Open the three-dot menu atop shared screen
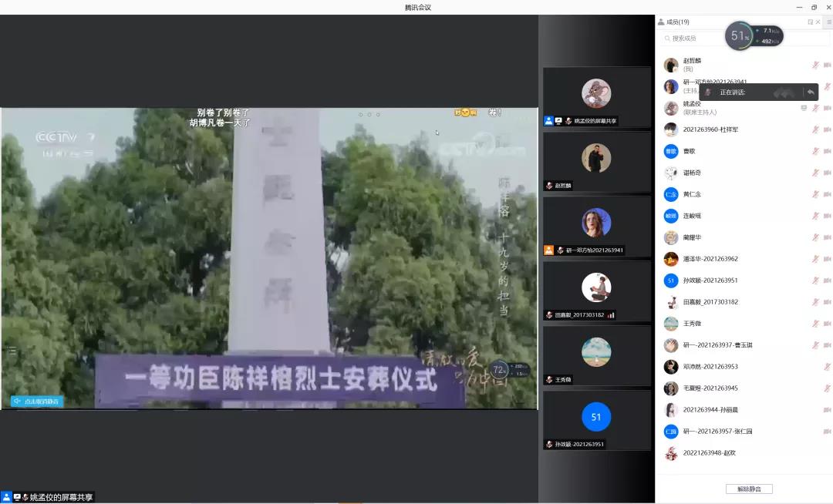The height and width of the screenshot is (504, 833). 369,114
